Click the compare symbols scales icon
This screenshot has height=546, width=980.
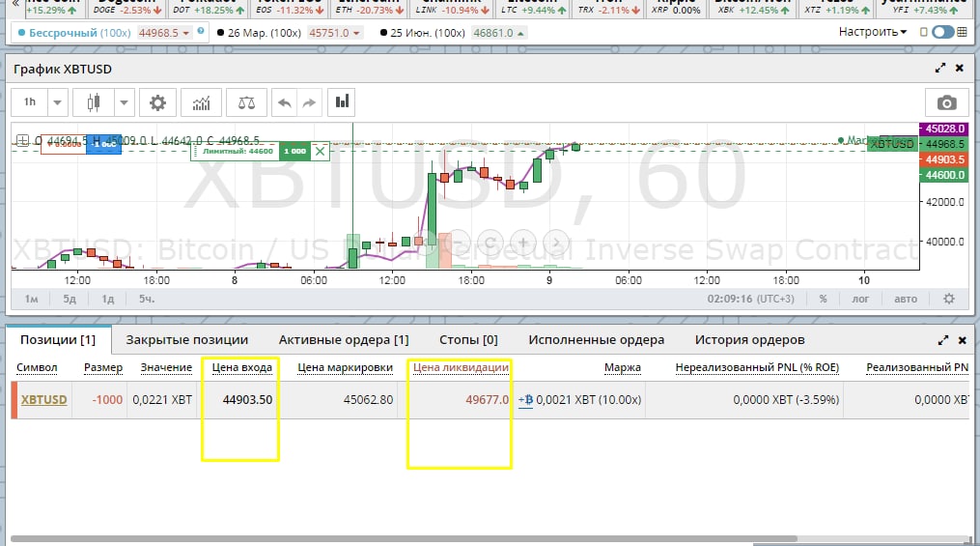coord(246,102)
